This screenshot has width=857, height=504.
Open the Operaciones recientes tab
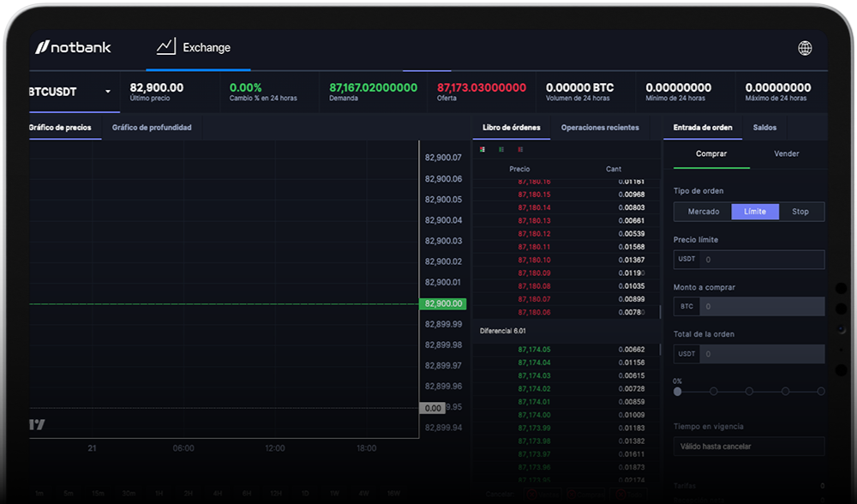601,127
